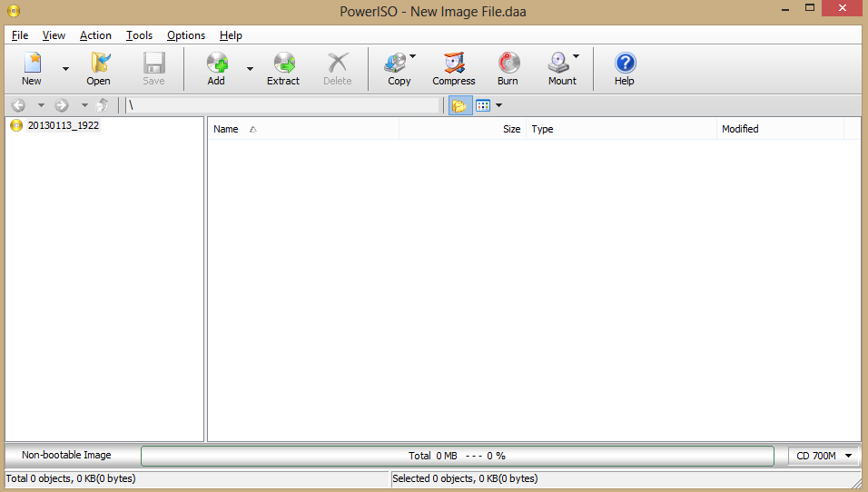Click the Forward navigation arrow
The height and width of the screenshot is (492, 868).
click(62, 105)
